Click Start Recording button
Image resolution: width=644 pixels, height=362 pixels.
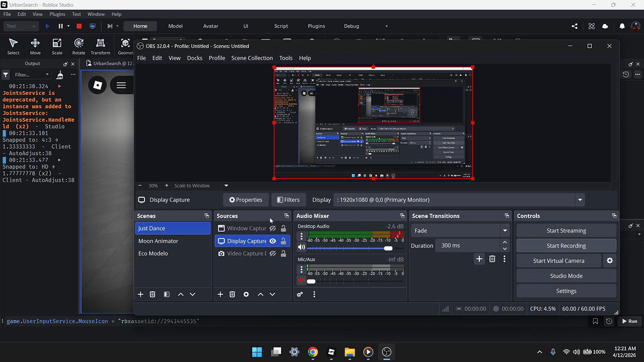point(566,246)
